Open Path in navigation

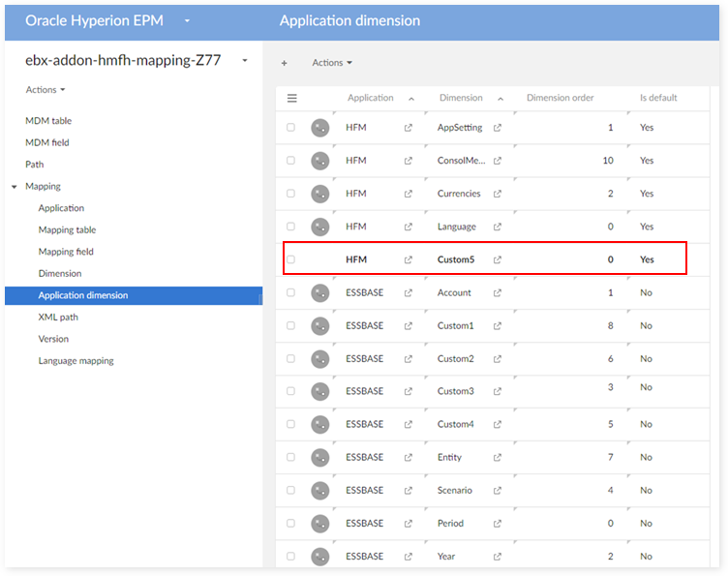pyautogui.click(x=34, y=165)
